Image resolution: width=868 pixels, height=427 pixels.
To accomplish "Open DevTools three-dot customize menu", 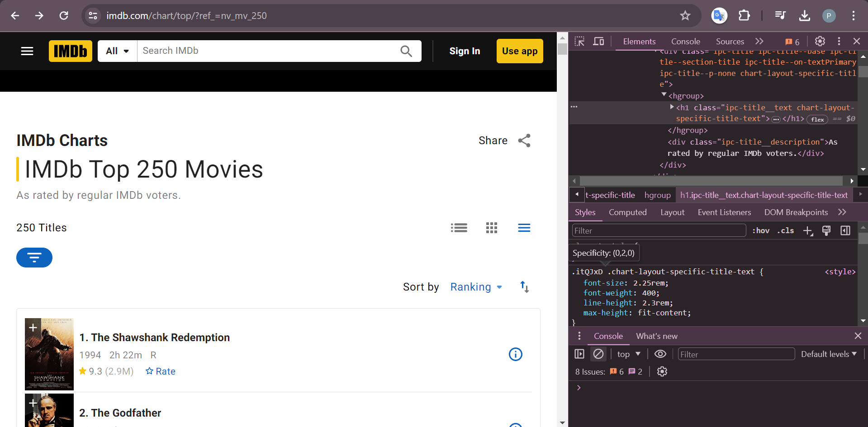I will tap(839, 42).
